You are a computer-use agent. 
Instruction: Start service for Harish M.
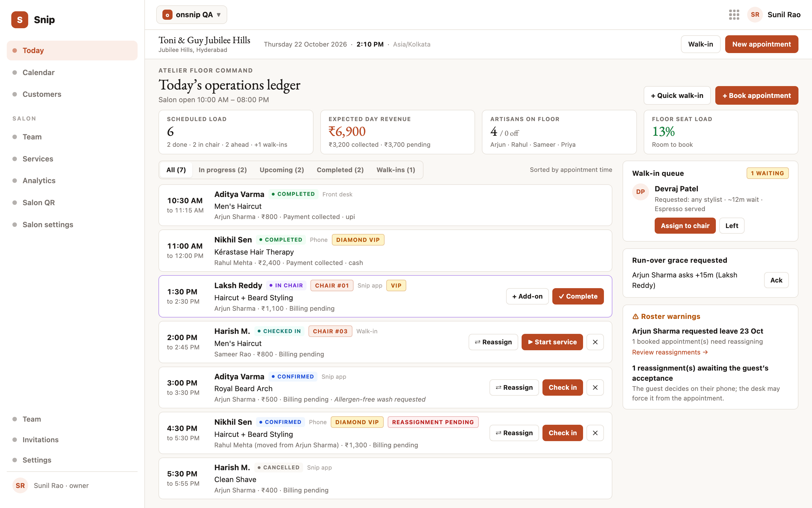click(x=552, y=342)
